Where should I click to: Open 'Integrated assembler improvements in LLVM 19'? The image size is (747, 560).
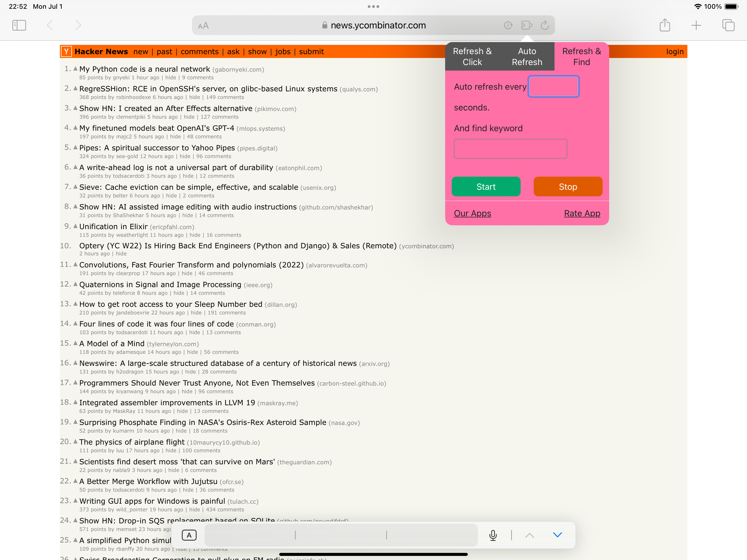(x=167, y=402)
